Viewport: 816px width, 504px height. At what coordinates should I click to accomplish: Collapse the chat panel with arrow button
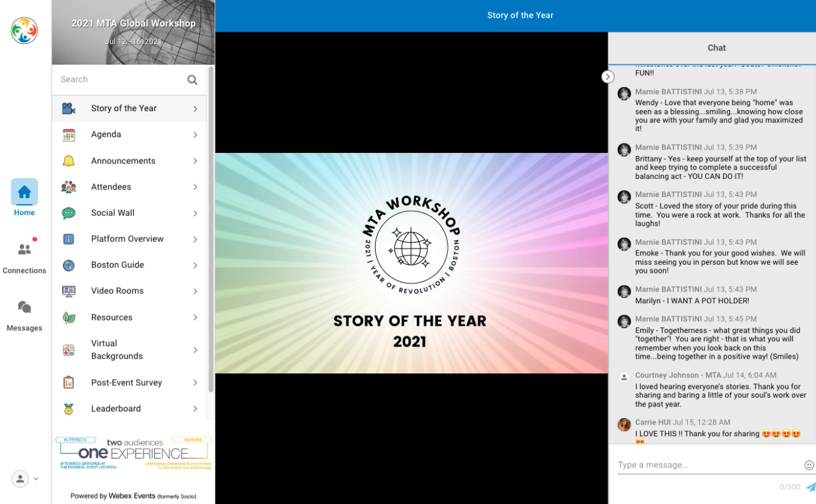(x=608, y=76)
